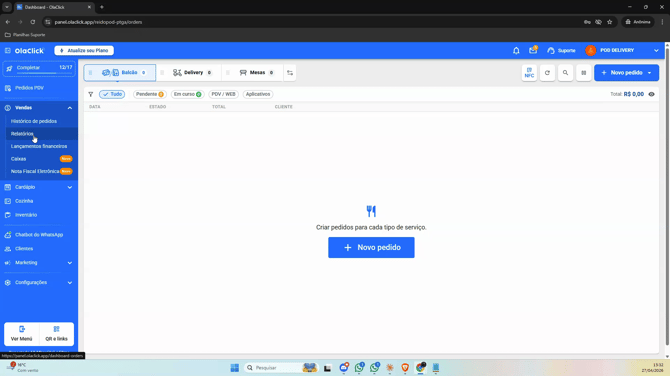Viewport: 670px width, 376px height.
Task: Click the drag handle on Balcão tab
Action: tap(90, 73)
